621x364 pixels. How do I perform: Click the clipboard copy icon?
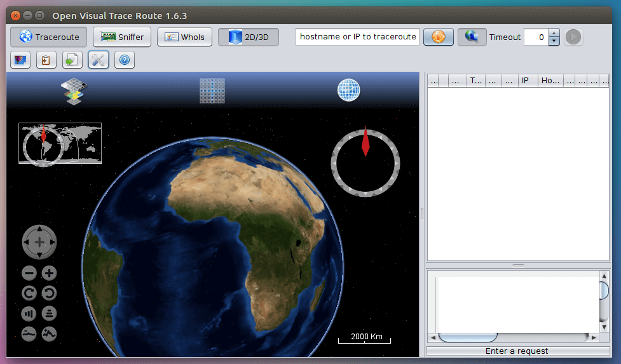coord(46,60)
